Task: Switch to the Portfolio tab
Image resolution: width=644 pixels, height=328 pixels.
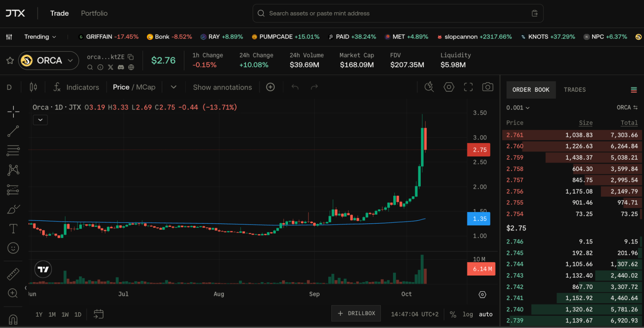Action: [x=94, y=13]
